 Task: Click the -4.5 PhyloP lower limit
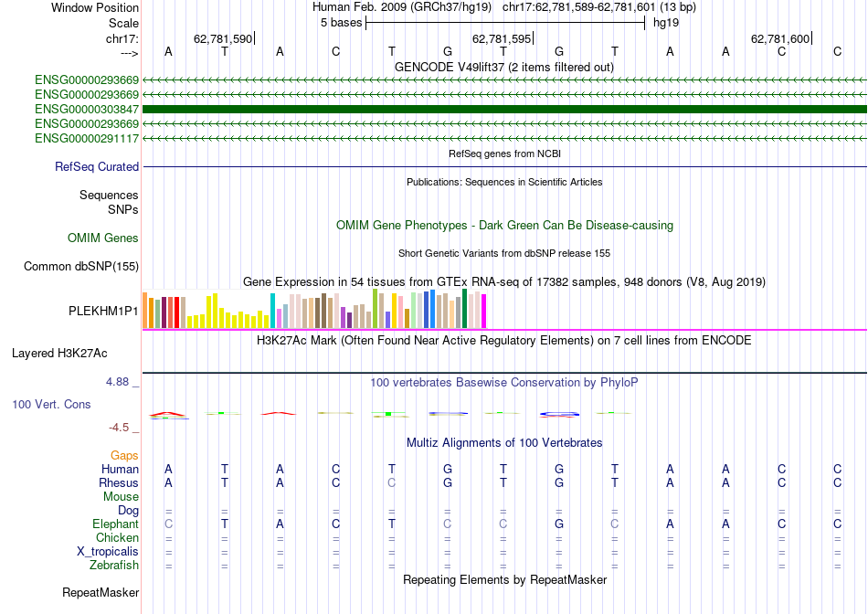119,428
